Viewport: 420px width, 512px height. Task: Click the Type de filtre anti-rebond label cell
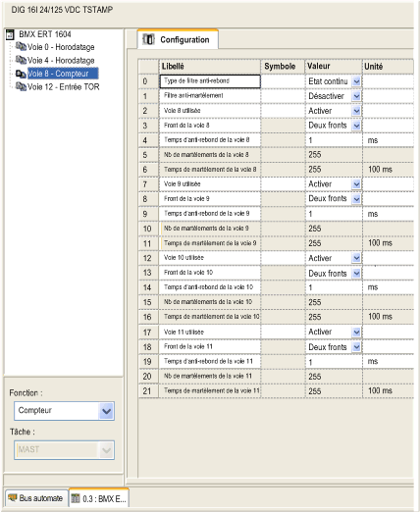210,81
